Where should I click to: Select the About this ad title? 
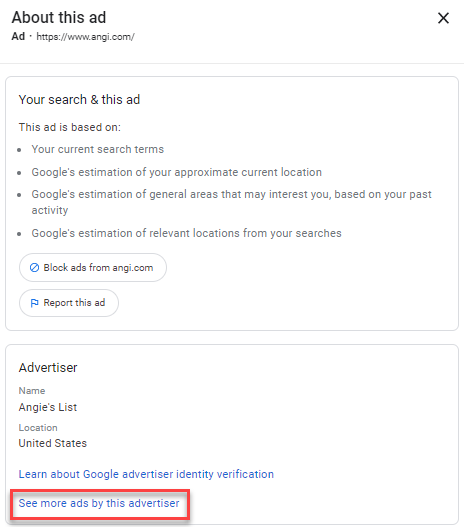[59, 17]
